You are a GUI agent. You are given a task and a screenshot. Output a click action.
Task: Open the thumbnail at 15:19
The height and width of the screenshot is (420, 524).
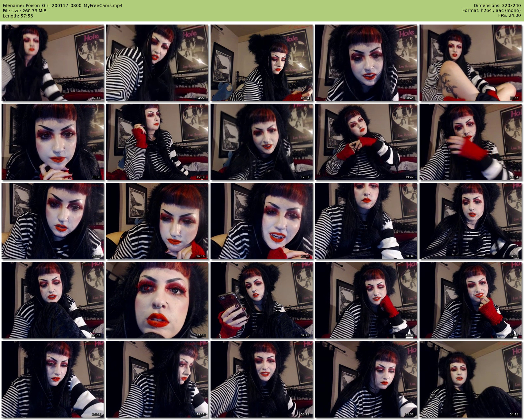pyautogui.click(x=157, y=142)
